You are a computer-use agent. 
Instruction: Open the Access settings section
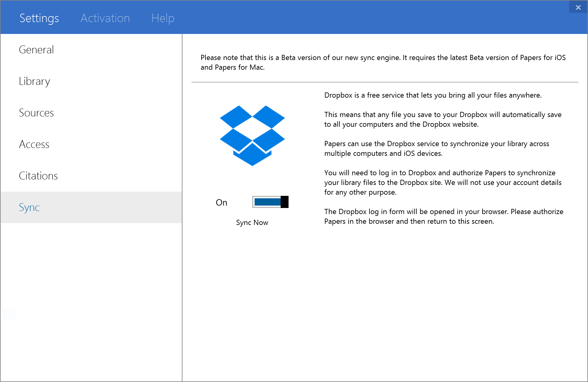click(34, 144)
